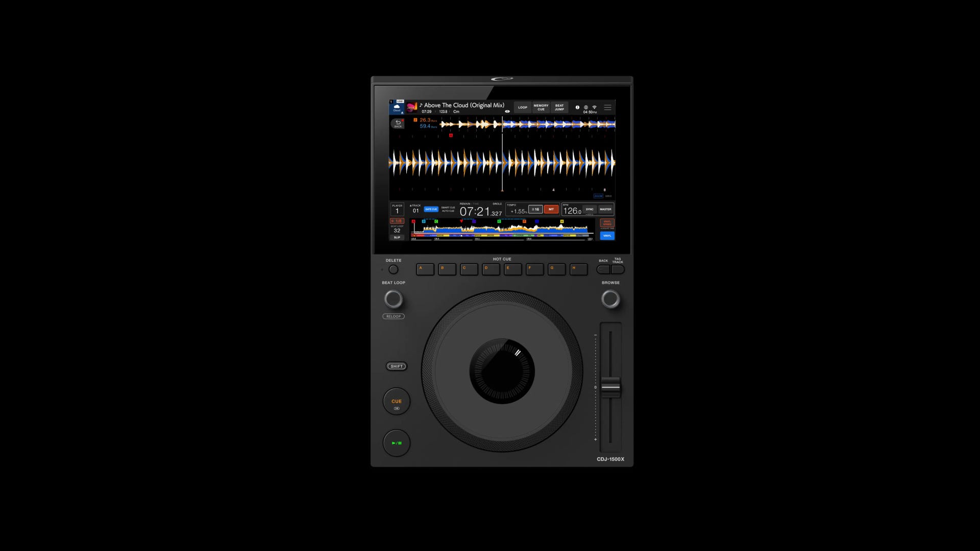The width and height of the screenshot is (980, 551).
Task: Toggle the GATE CUE button
Action: pyautogui.click(x=431, y=209)
